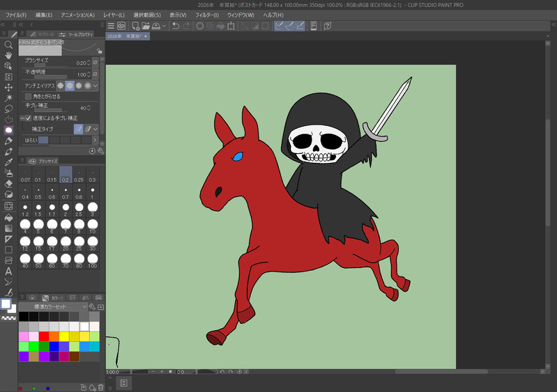The image size is (557, 392).
Task: Choose the 0.5 brush size preset
Action: 38,191
